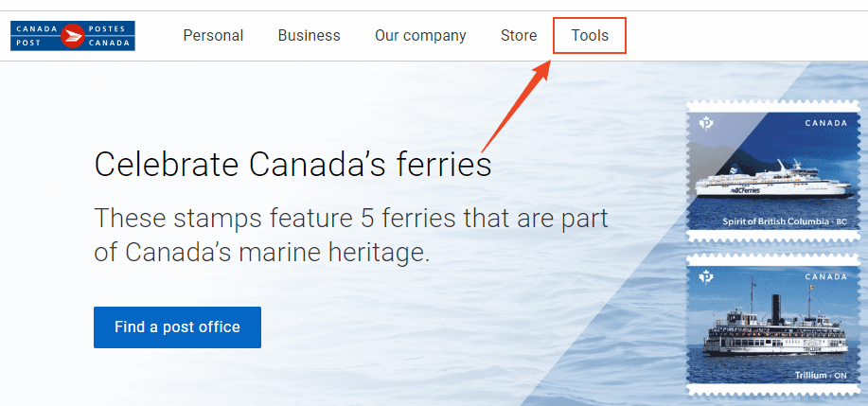Click the Canada Post logo
Screen dimensions: 868x406
(x=73, y=36)
